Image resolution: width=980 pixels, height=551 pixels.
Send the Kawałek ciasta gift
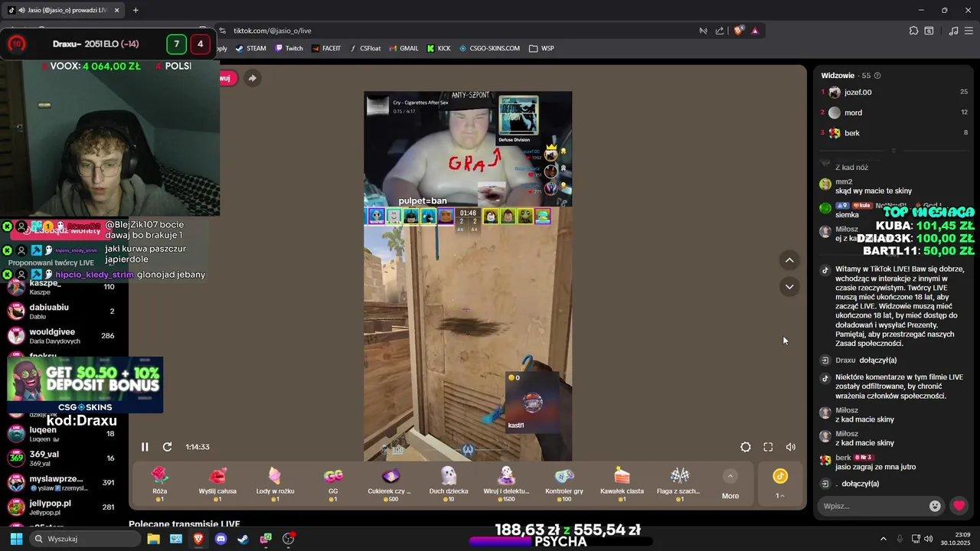(x=622, y=484)
